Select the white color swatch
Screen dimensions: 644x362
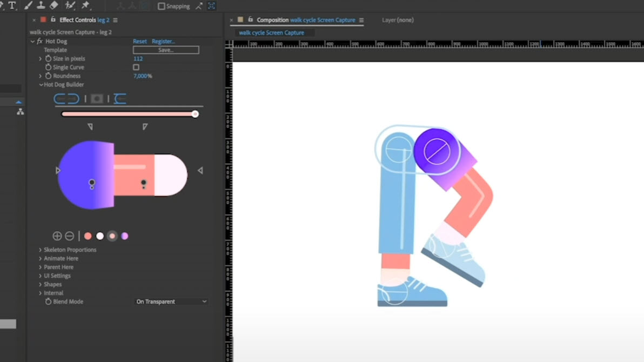tap(100, 236)
